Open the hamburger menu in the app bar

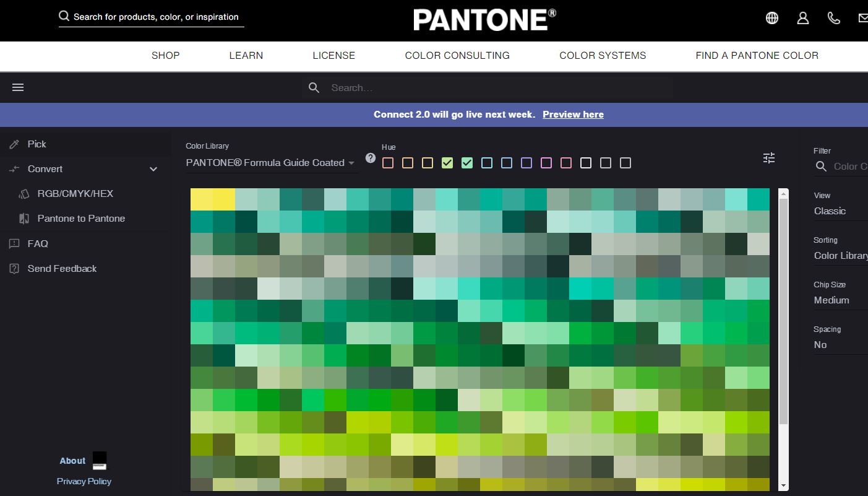tap(18, 88)
